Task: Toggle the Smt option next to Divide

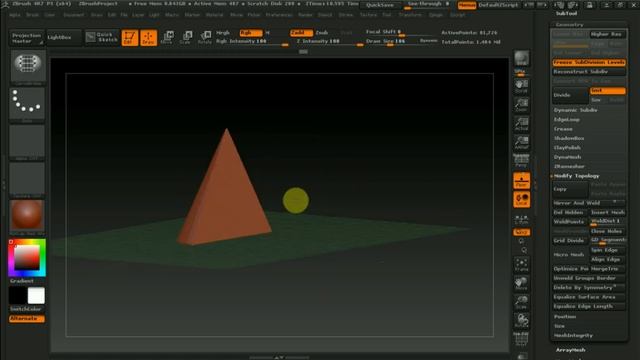Action: (607, 91)
